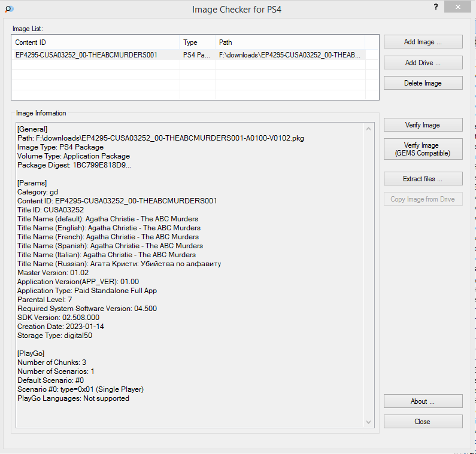Click 'Category: gd' line

(x=38, y=192)
